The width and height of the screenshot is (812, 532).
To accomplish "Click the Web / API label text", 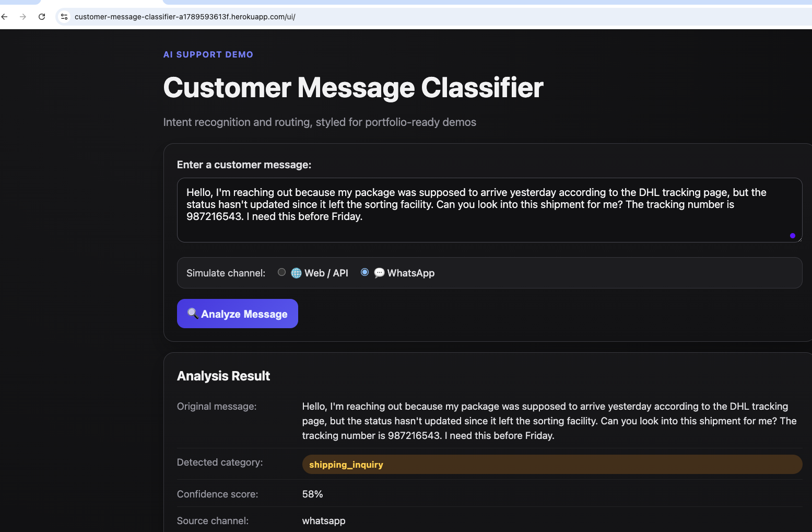I will coord(326,273).
